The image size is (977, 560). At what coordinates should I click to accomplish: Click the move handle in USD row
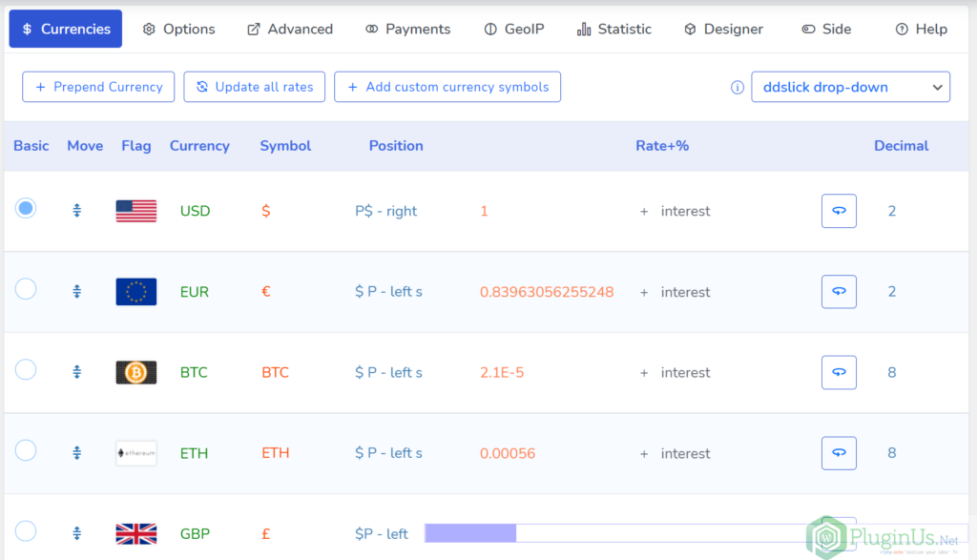tap(76, 211)
